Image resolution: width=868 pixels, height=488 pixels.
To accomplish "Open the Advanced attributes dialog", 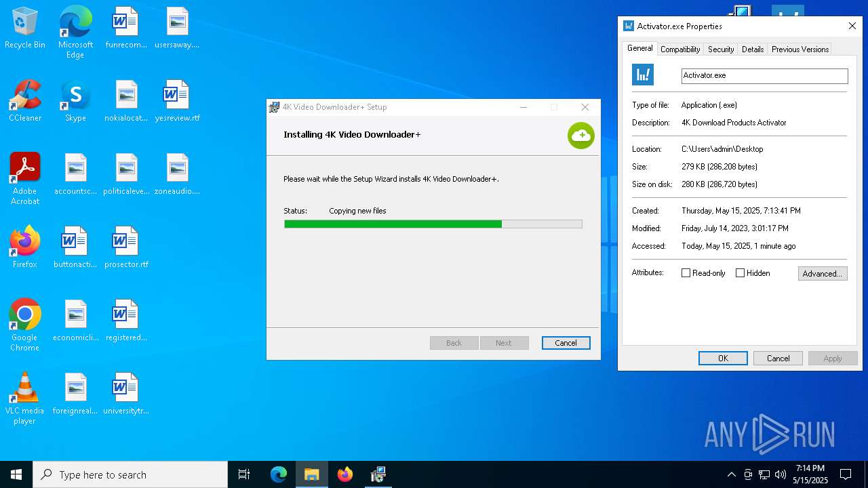I will pyautogui.click(x=823, y=274).
